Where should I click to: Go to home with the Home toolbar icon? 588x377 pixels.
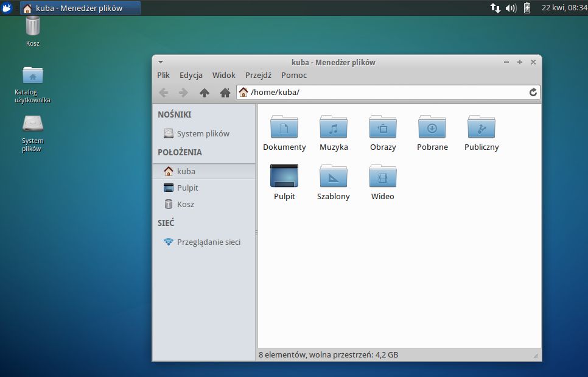[x=225, y=92]
